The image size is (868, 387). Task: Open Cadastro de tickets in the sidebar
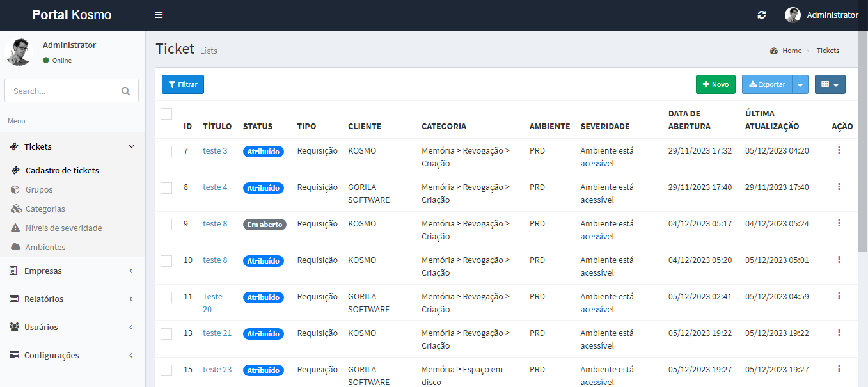[x=62, y=171]
